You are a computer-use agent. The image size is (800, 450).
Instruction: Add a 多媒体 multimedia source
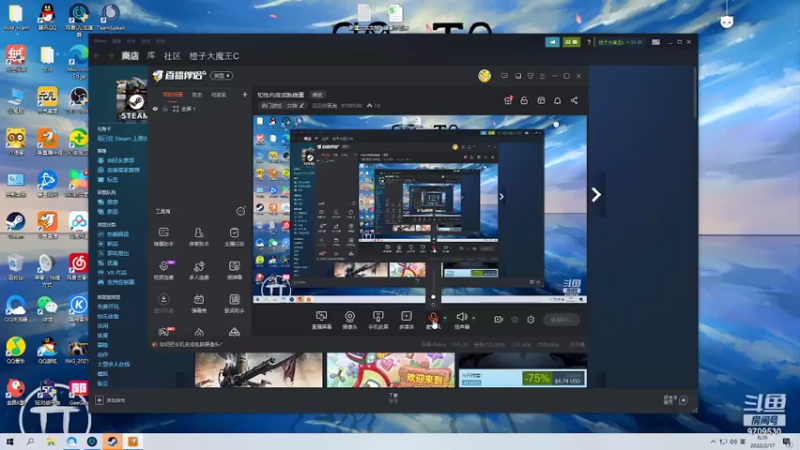click(x=406, y=320)
